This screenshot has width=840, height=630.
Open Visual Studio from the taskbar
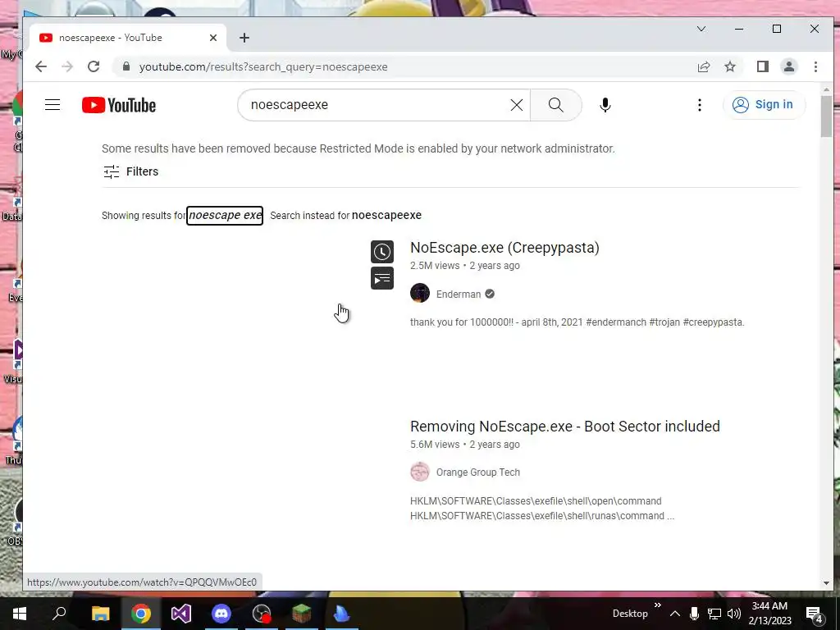click(x=181, y=614)
